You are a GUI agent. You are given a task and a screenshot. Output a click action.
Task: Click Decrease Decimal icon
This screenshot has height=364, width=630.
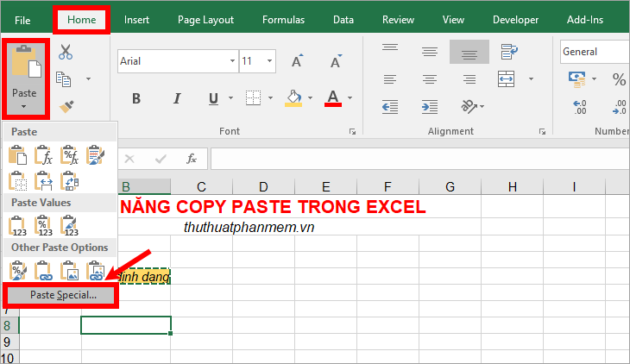619,107
